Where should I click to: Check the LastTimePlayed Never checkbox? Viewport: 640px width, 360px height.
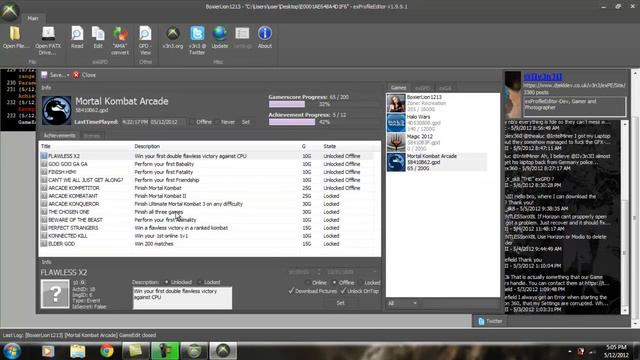[x=217, y=122]
